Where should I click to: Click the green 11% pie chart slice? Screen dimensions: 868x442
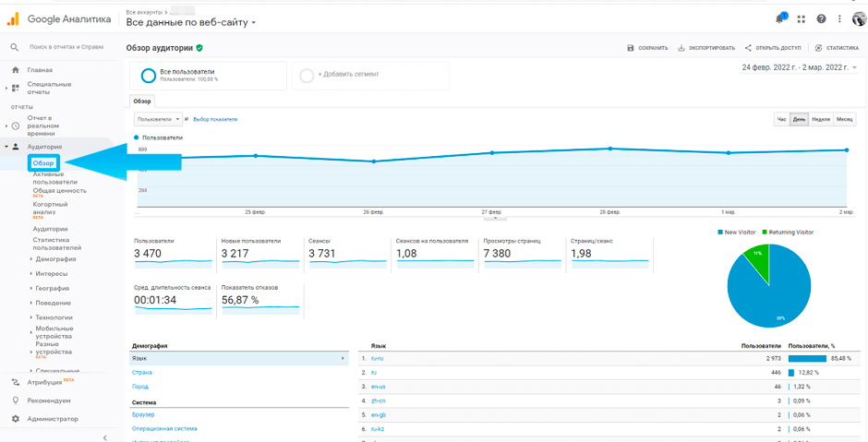click(757, 260)
